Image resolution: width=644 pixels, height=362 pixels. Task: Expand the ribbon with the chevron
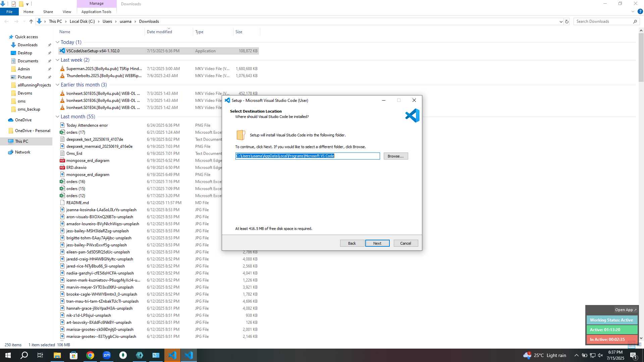633,12
